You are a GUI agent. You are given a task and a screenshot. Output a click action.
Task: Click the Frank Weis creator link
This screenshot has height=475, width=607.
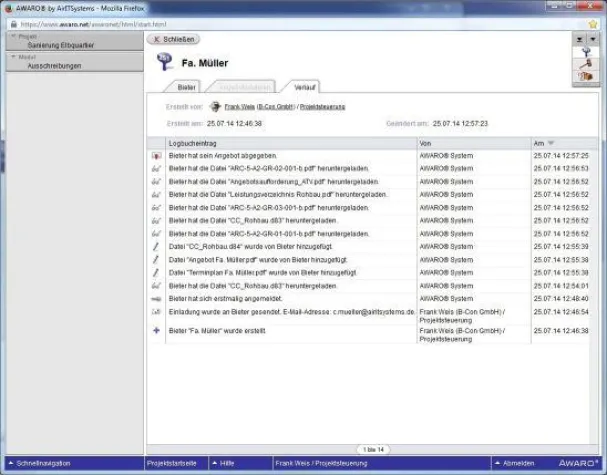click(238, 105)
